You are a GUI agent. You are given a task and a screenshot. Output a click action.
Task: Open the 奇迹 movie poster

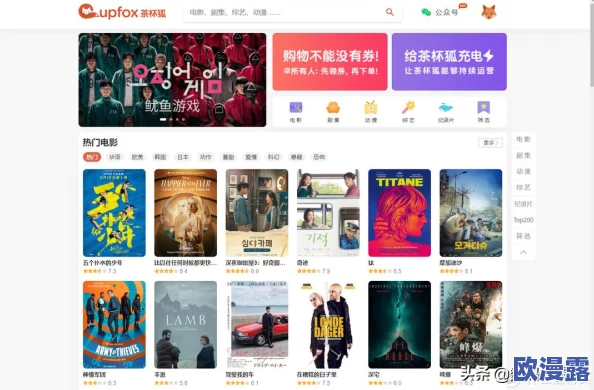tap(328, 213)
